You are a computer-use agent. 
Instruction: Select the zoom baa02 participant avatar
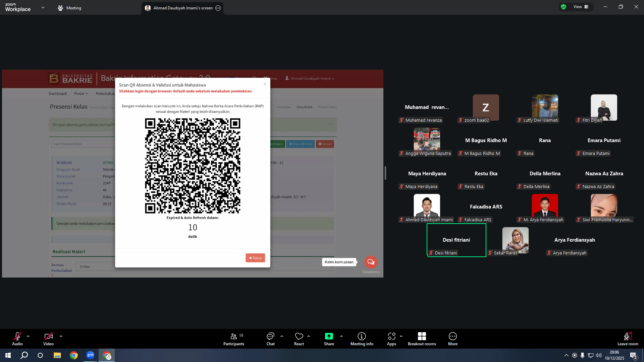[x=486, y=107]
